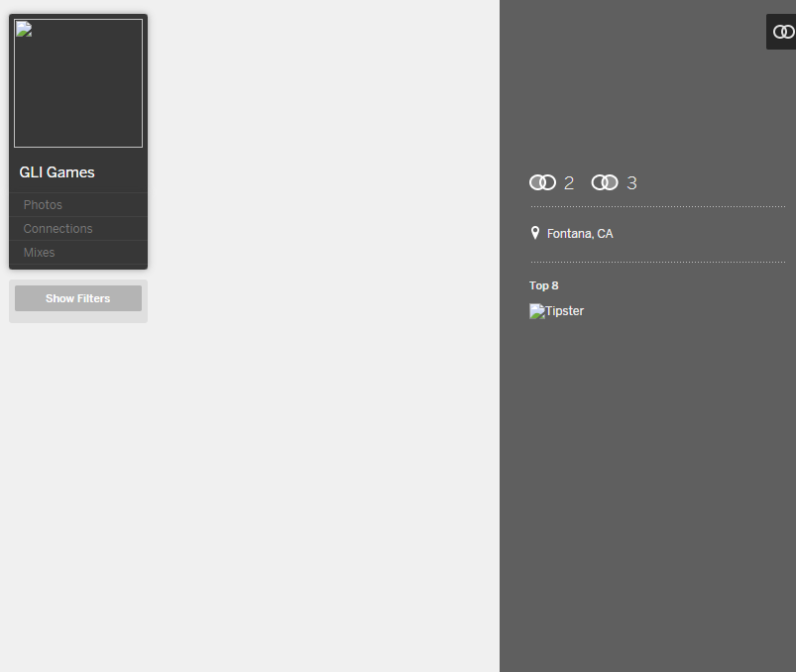Click the connections icon beside number 2

point(542,182)
